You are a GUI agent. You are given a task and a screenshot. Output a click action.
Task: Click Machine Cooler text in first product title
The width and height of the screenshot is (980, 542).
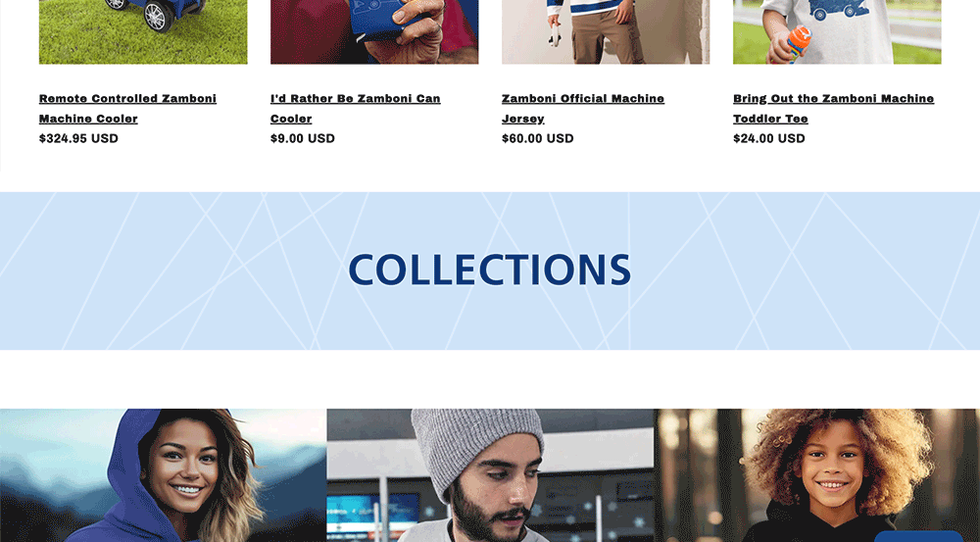(x=88, y=119)
